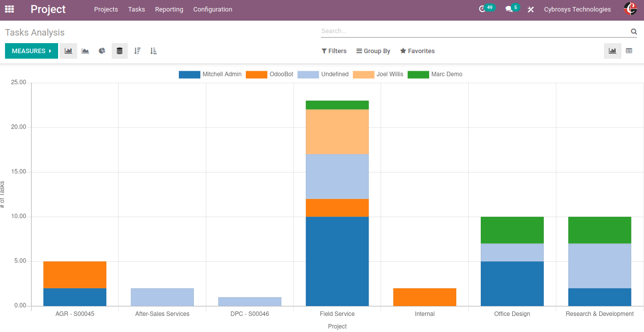This screenshot has width=644, height=332.
Task: Switch to pivot table view
Action: [629, 51]
